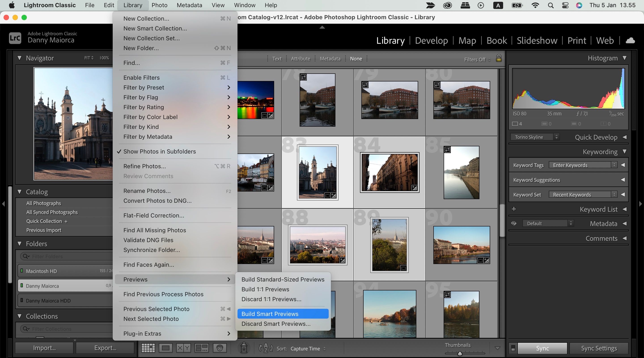Viewport: 644px width, 358px height.
Task: Collapse the Histogram panel triangle
Action: 625,58
